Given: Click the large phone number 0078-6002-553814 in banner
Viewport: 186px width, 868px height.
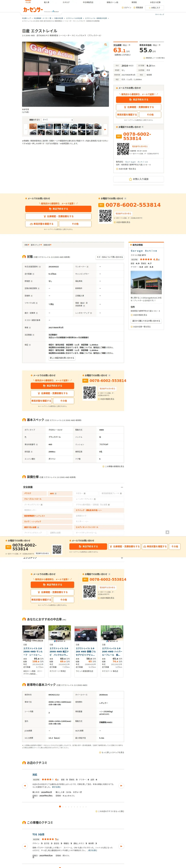Looking at the screenshot, I should pos(133,205).
